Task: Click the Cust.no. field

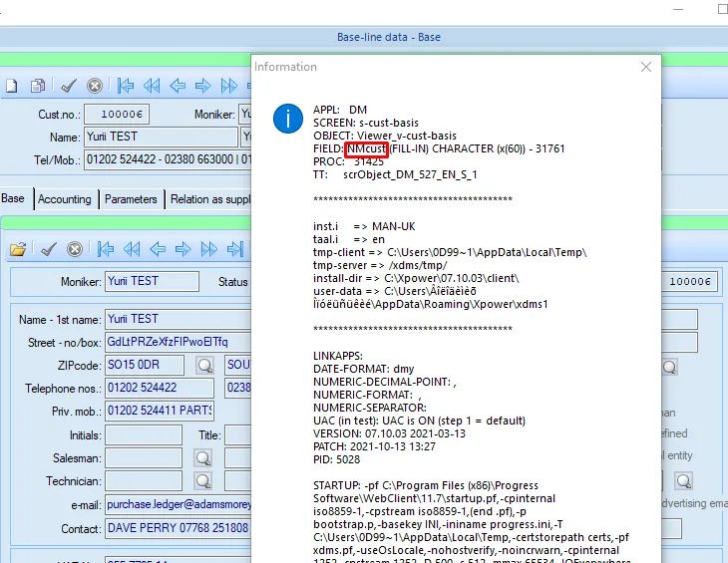Action: 117,114
